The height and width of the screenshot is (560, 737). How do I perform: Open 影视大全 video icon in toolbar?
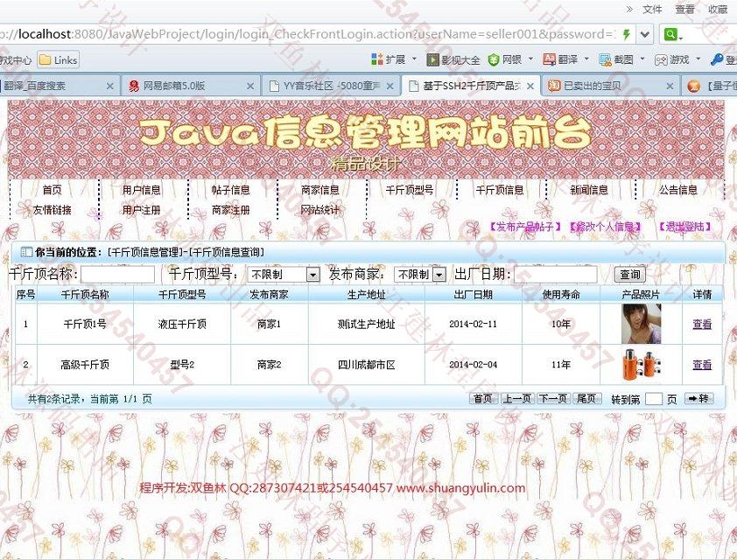click(x=432, y=59)
